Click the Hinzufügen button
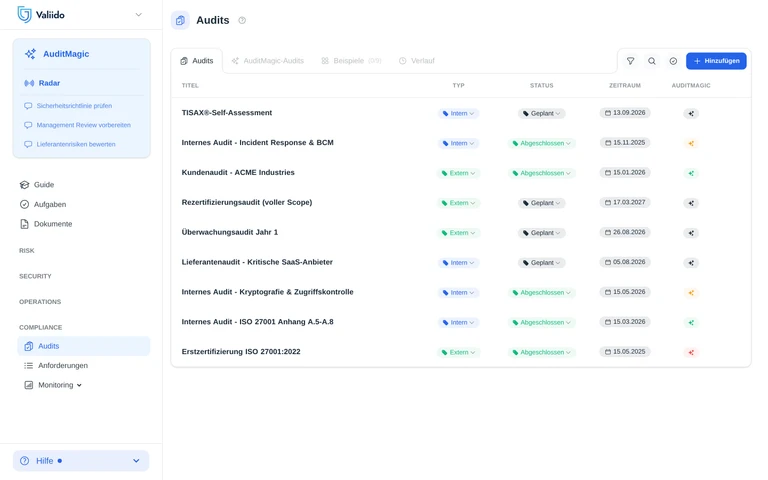The height and width of the screenshot is (480, 768). click(x=716, y=61)
